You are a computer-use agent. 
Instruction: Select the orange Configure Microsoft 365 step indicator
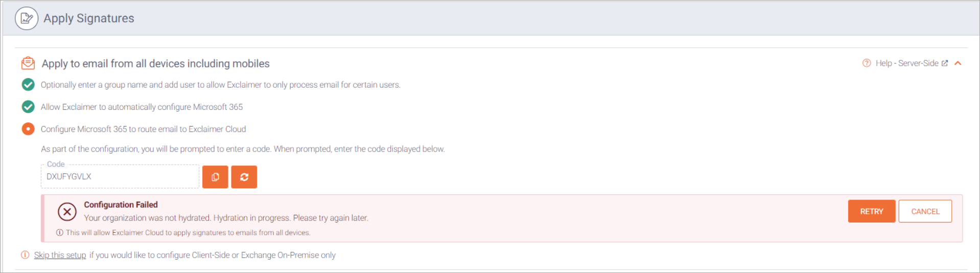point(28,129)
